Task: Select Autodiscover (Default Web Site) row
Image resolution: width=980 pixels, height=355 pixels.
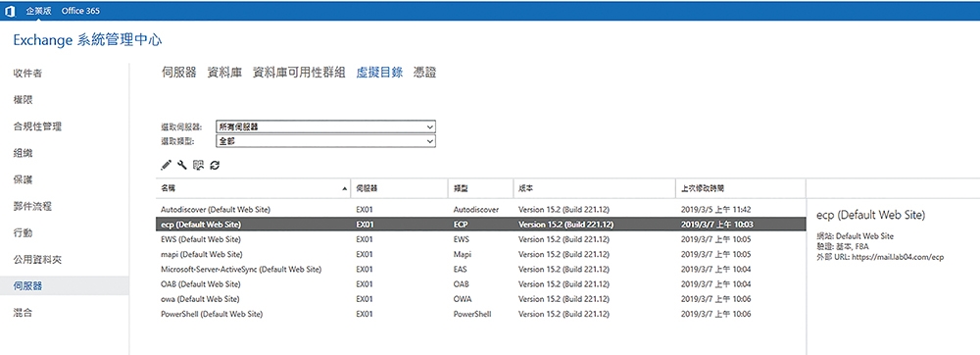Action: tap(480, 210)
